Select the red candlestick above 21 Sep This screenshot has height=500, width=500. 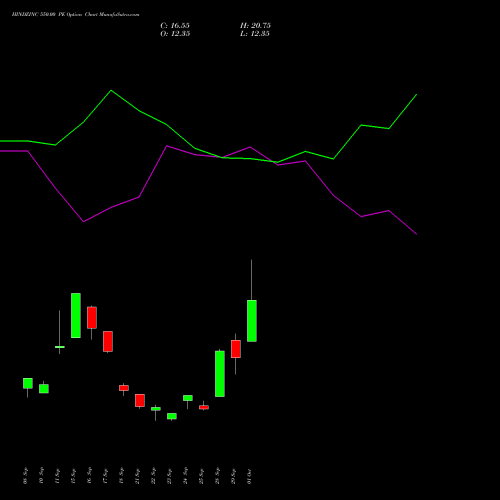click(x=140, y=400)
